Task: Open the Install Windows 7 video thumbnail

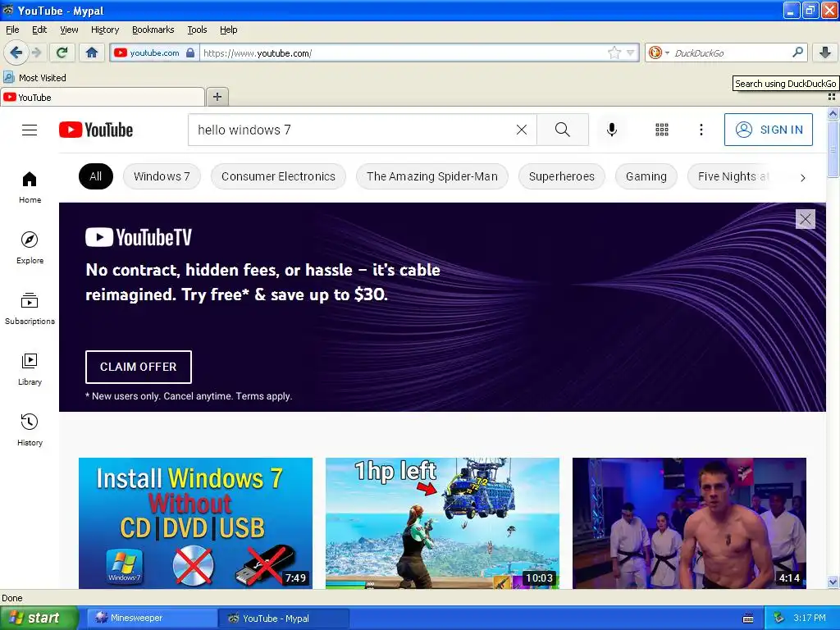Action: [x=195, y=523]
